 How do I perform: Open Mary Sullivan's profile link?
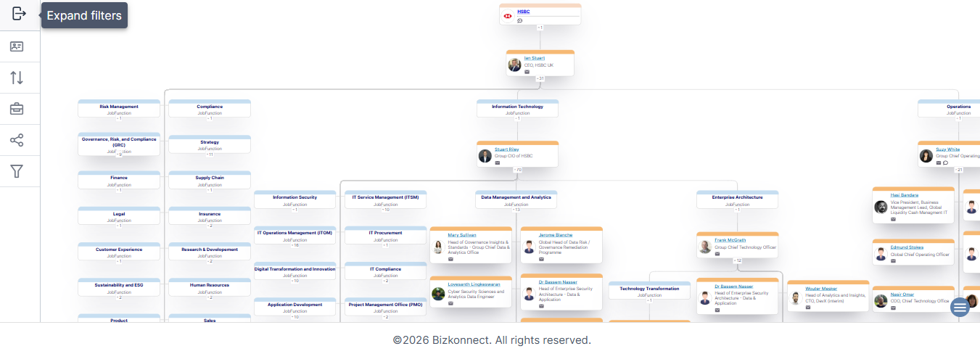[x=462, y=235]
